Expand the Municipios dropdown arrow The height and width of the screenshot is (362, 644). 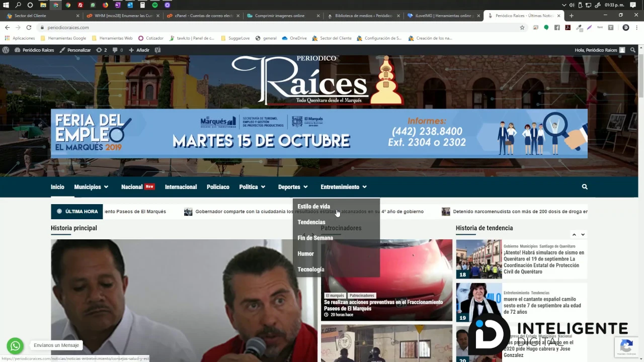(106, 187)
